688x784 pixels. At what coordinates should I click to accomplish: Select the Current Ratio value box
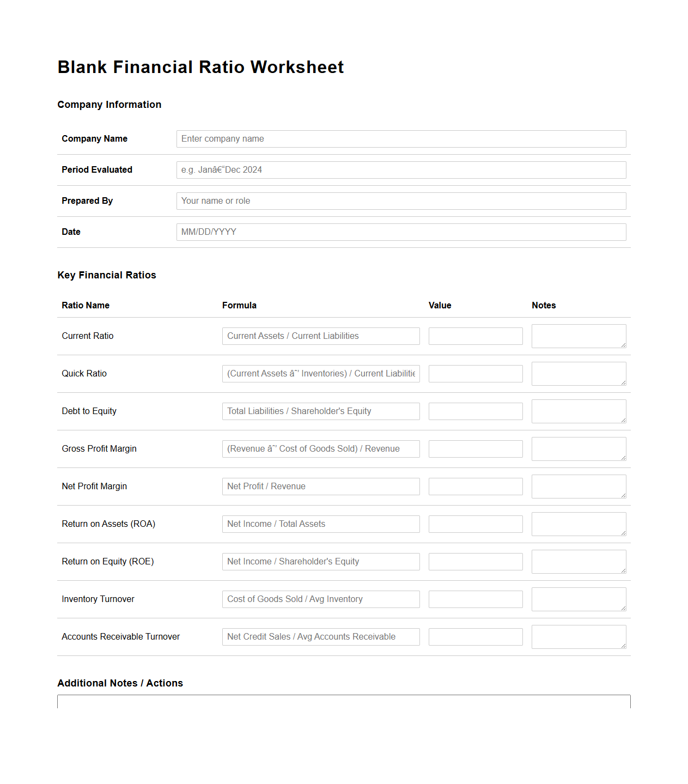click(475, 336)
